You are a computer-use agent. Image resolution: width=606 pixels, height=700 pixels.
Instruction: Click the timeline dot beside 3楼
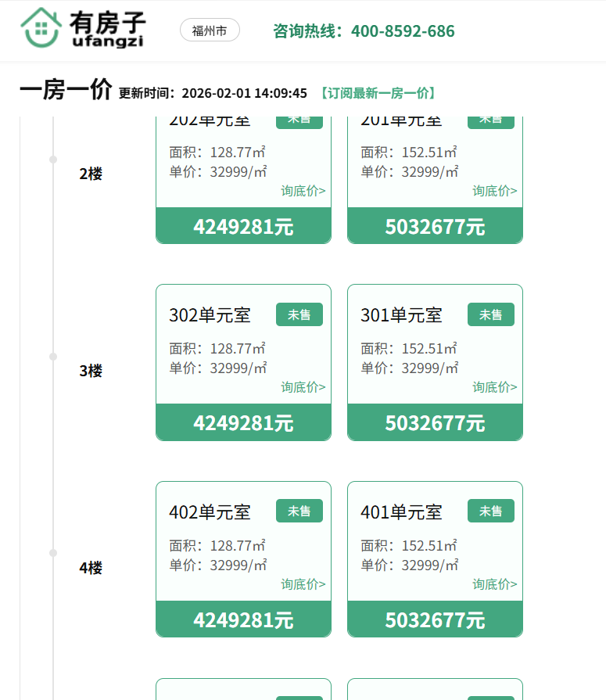tap(53, 357)
